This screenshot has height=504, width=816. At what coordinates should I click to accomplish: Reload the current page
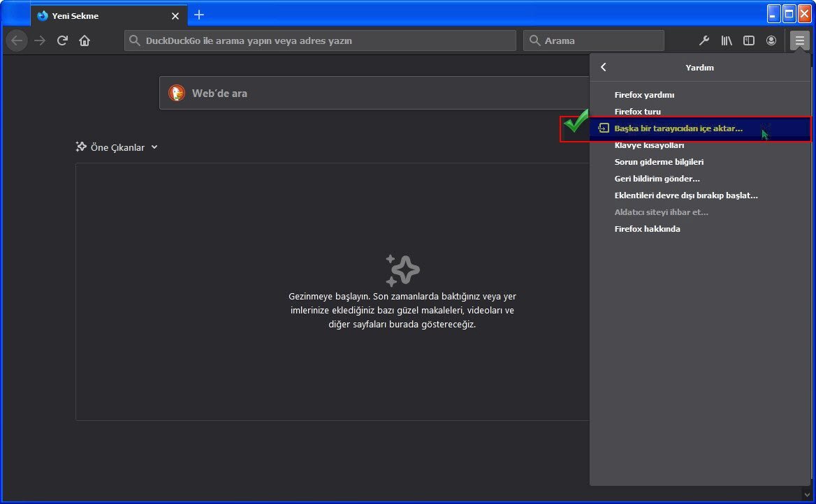coord(62,40)
